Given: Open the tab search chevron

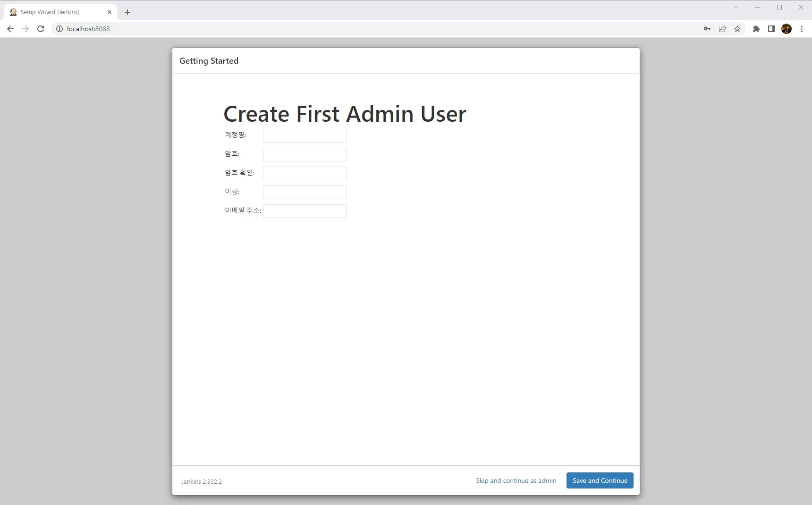Looking at the screenshot, I should (736, 7).
